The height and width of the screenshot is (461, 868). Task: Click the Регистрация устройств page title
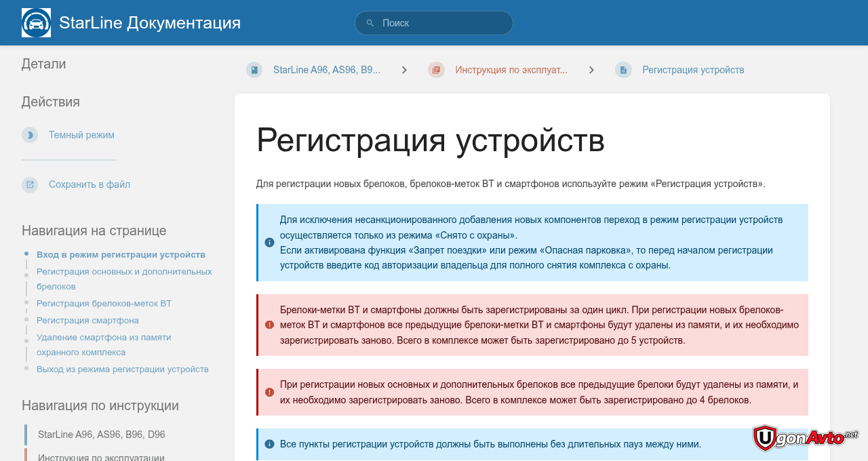431,140
